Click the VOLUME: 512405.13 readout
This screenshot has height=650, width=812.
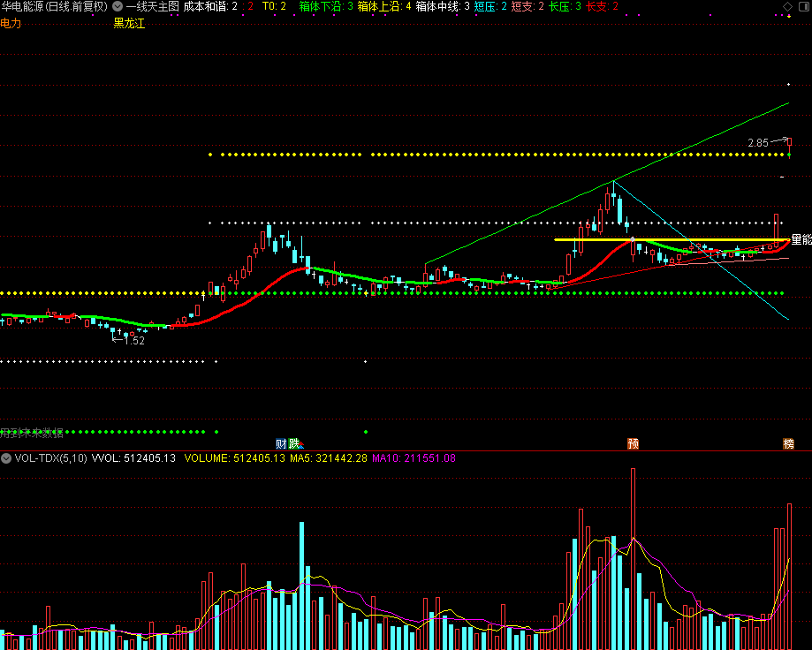235,458
